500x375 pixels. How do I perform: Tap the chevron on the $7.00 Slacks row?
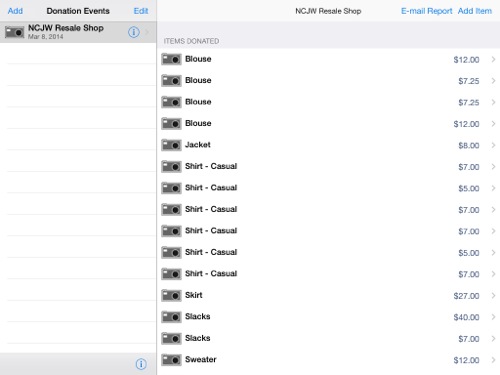click(493, 338)
